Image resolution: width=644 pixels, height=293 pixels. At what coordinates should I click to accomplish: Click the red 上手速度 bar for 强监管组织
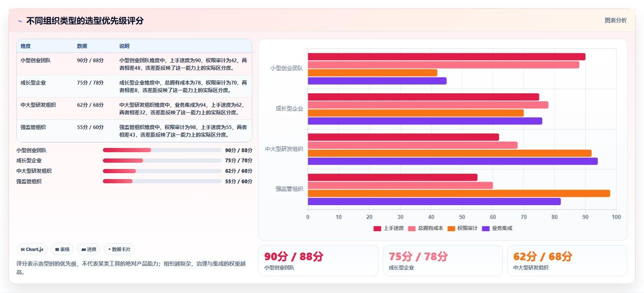[393, 177]
